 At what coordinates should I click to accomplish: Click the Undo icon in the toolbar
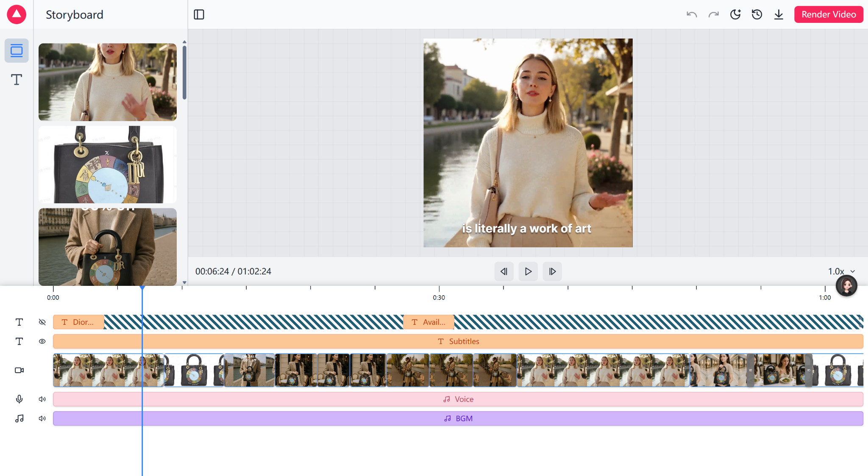click(691, 14)
